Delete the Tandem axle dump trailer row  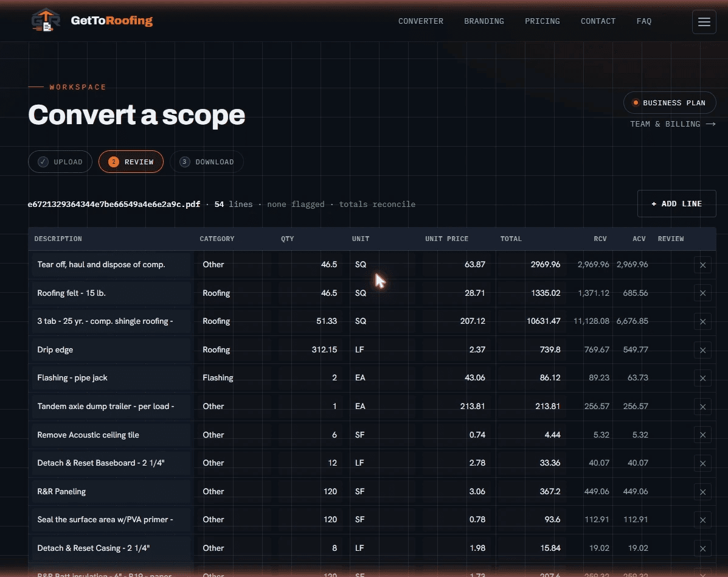(702, 407)
